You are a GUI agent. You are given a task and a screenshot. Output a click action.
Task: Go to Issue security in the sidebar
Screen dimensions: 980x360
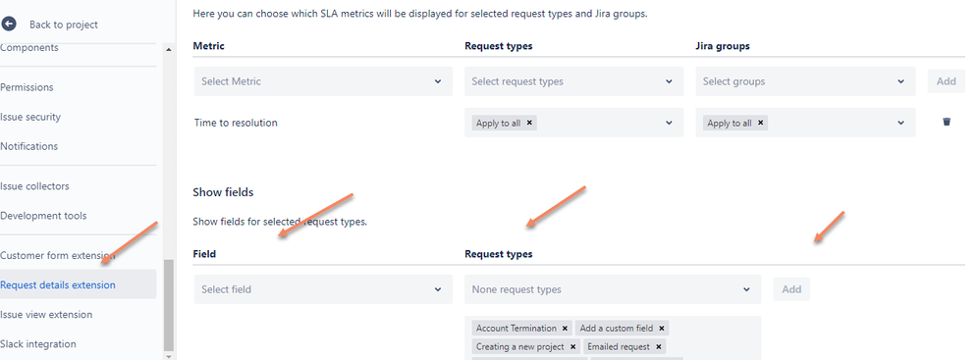click(30, 117)
